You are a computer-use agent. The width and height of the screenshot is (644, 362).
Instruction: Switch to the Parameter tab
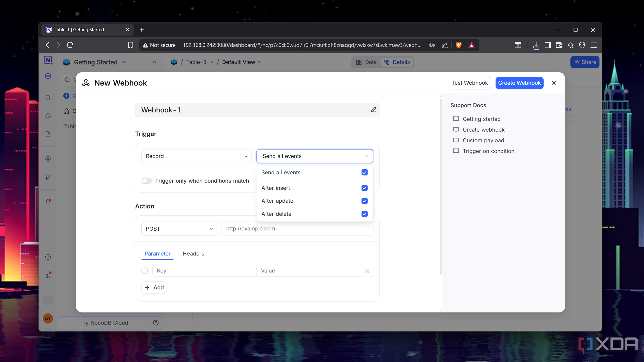click(157, 254)
